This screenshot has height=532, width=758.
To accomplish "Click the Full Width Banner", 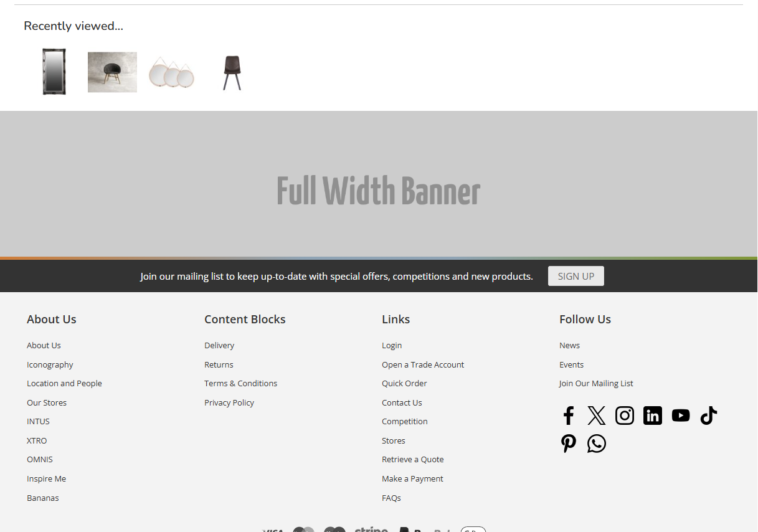I will click(x=379, y=191).
